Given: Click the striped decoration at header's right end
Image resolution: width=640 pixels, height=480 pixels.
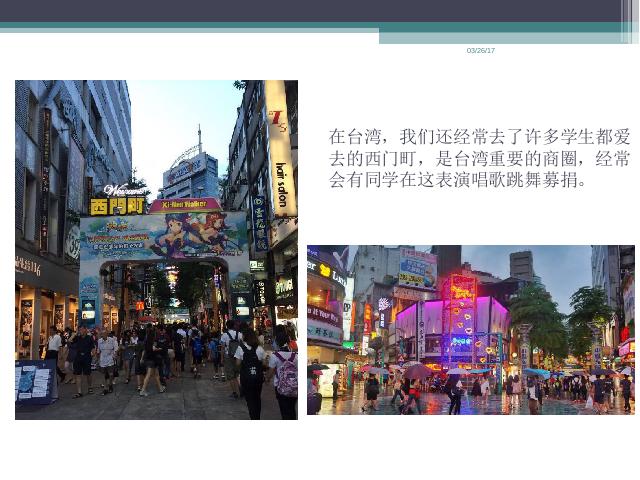Looking at the screenshot, I should click(x=630, y=20).
